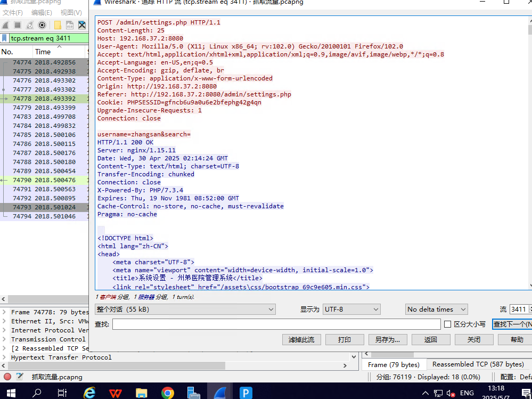Click the Open capture file folder icon
The image size is (532, 399).
click(x=58, y=25)
